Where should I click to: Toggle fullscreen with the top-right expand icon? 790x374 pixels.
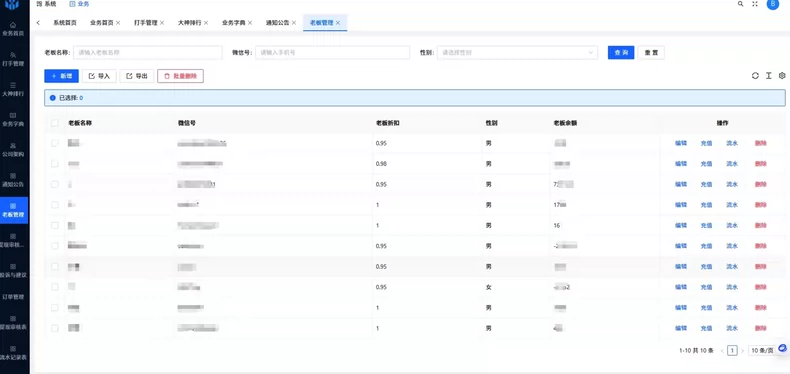coord(755,4)
